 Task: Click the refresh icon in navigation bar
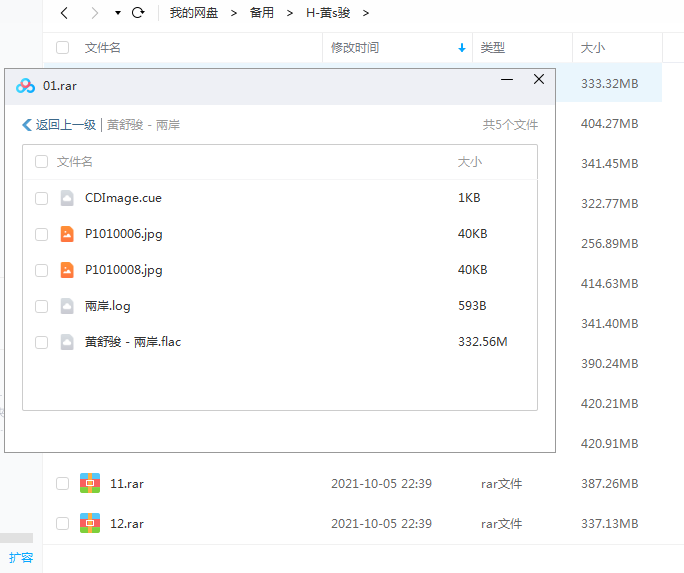coord(138,13)
